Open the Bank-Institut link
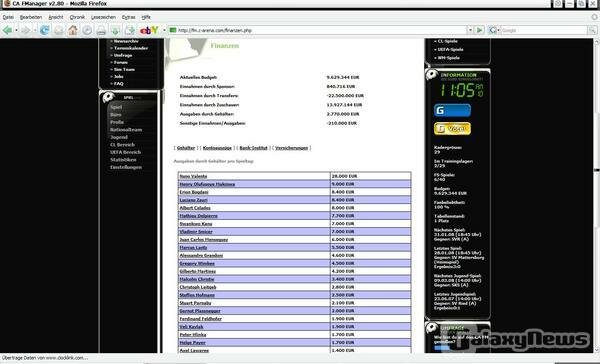Screen dimensions: 600x364 coord(253,148)
